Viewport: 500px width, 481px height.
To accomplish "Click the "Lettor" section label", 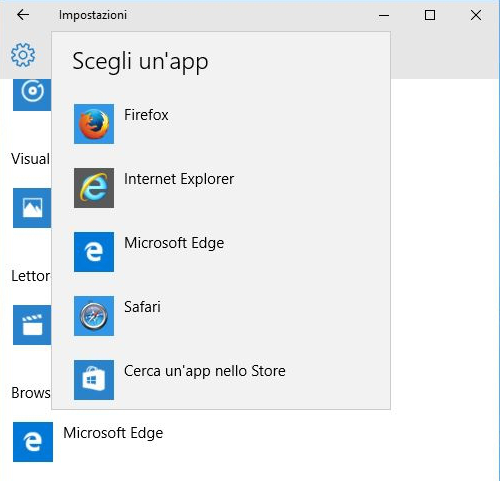I will click(30, 276).
